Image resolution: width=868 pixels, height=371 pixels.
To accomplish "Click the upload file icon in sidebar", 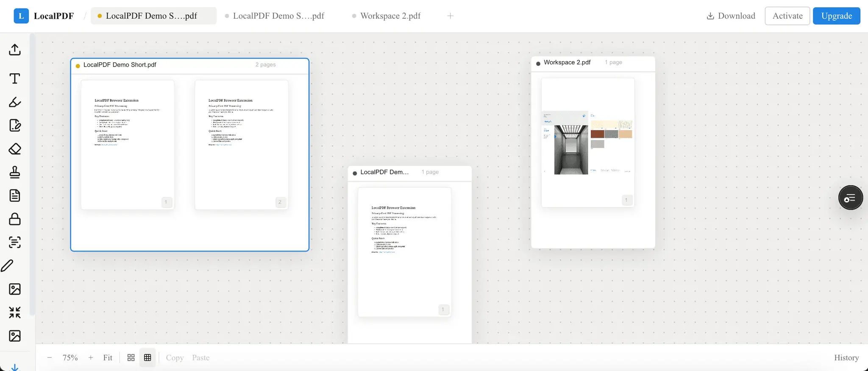I will coord(15,50).
